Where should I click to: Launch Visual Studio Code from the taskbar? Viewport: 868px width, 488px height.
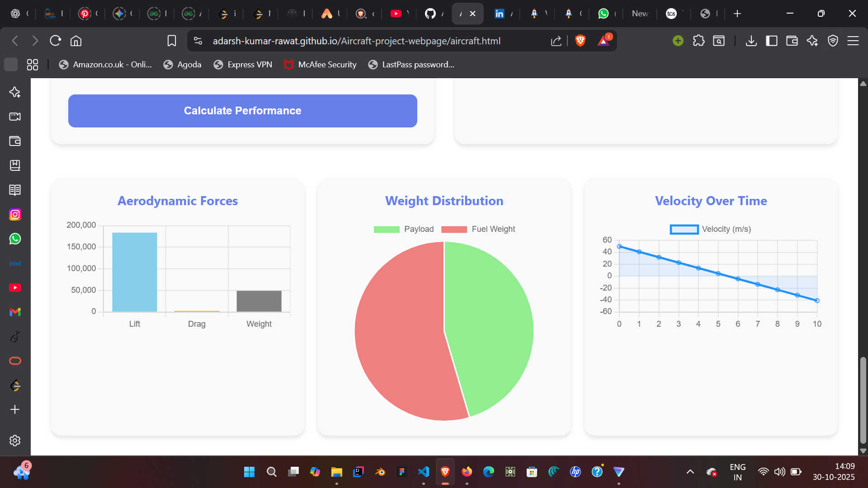pyautogui.click(x=423, y=472)
